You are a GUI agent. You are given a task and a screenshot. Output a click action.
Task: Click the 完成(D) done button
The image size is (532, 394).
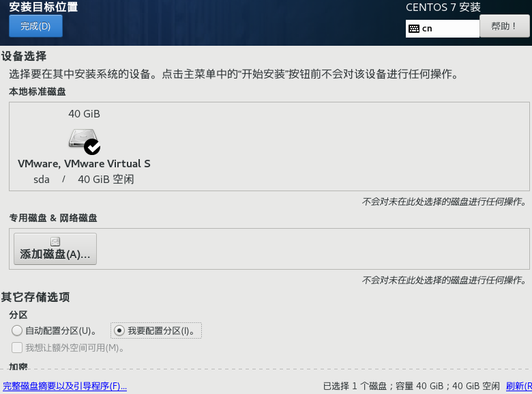(35, 26)
